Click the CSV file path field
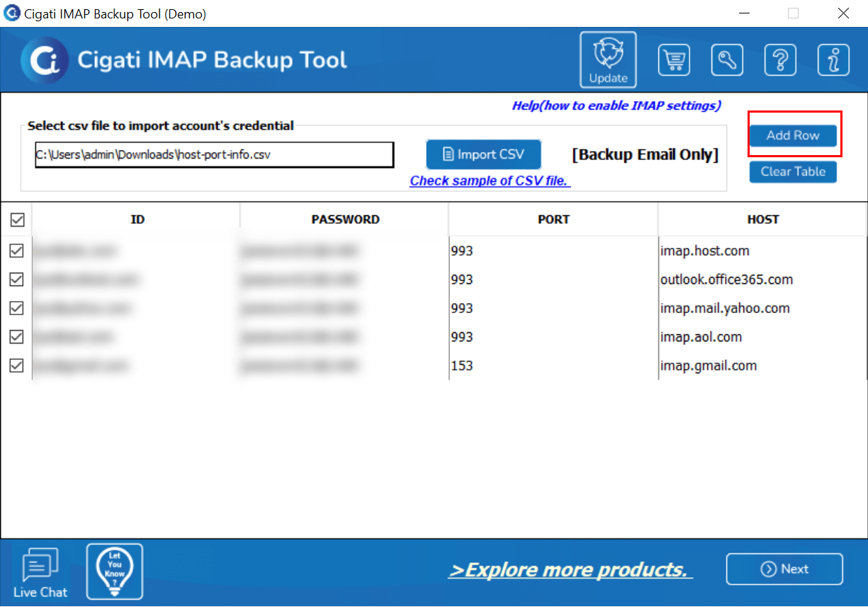 click(214, 154)
